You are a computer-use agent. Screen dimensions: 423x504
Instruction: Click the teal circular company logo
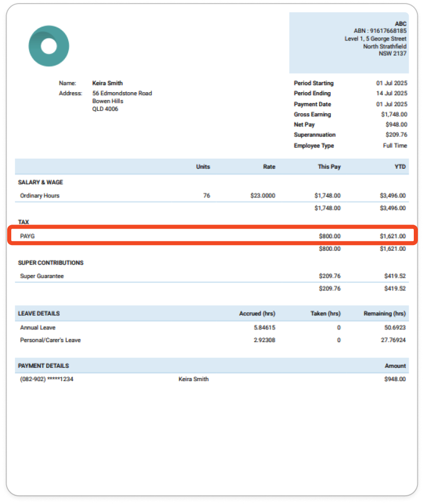[x=49, y=46]
